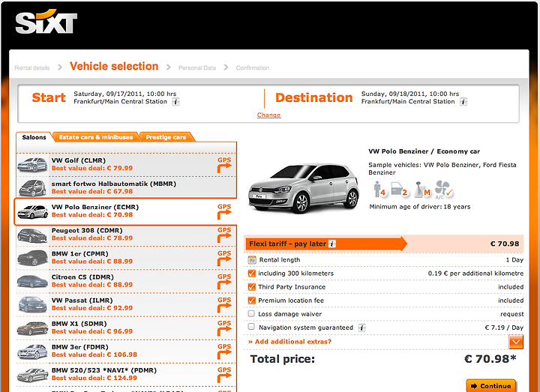Click Add additional extras link

click(289, 342)
